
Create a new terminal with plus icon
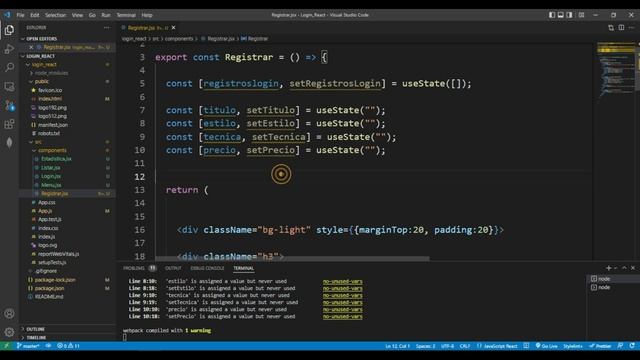pyautogui.click(x=609, y=268)
